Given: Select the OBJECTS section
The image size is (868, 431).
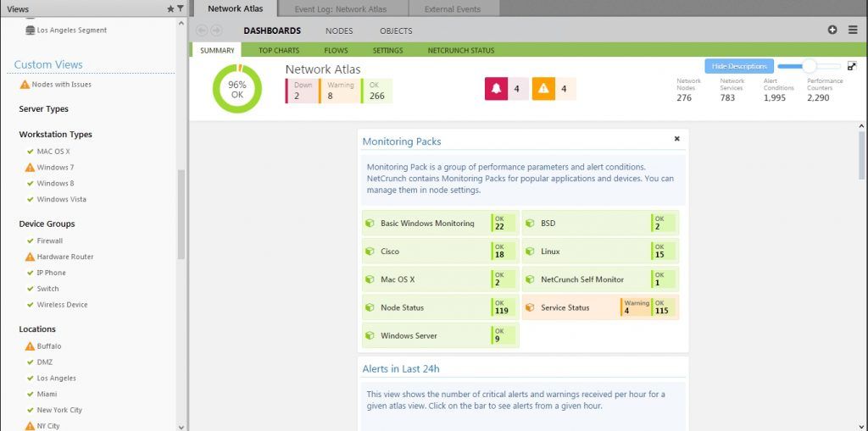Looking at the screenshot, I should (396, 31).
